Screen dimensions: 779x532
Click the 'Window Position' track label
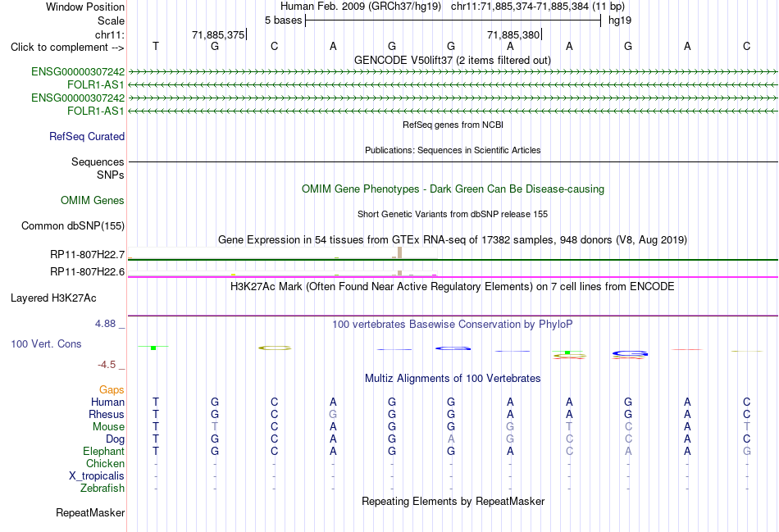click(x=85, y=7)
